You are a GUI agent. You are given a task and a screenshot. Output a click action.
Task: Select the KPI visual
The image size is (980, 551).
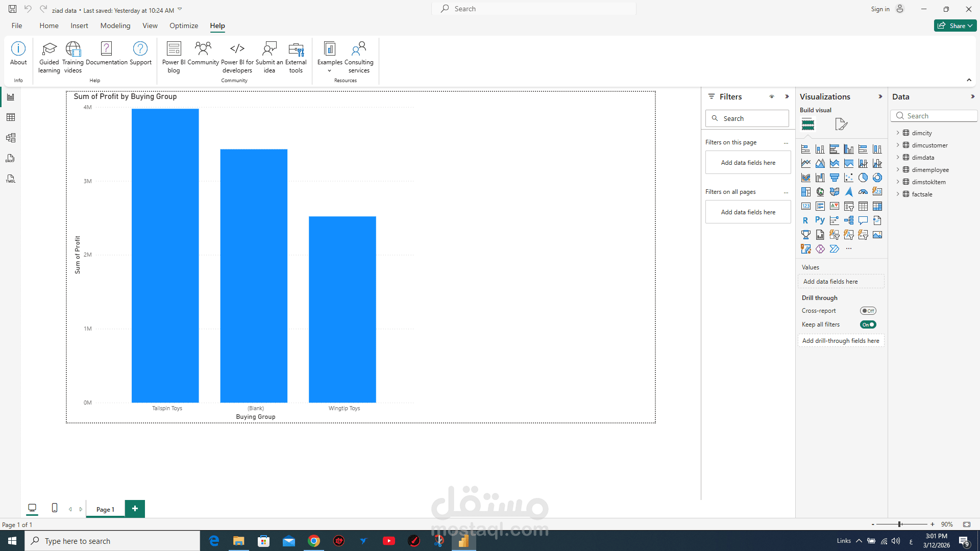point(834,207)
